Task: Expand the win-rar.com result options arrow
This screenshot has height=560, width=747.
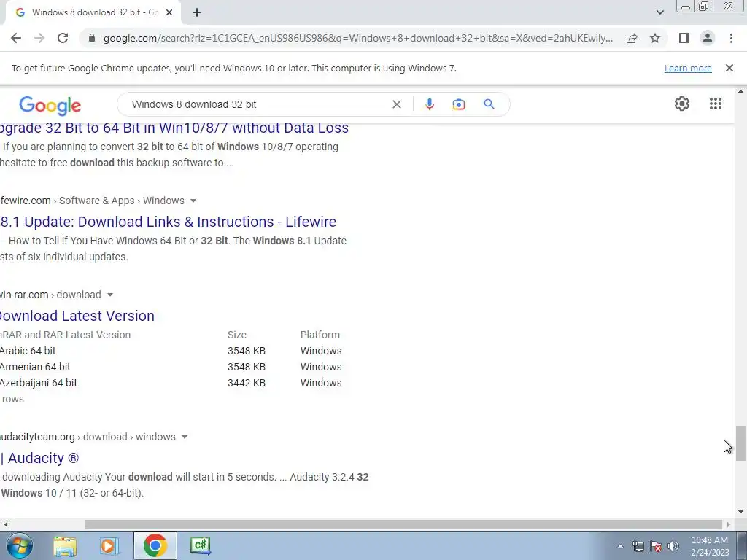Action: pyautogui.click(x=110, y=295)
